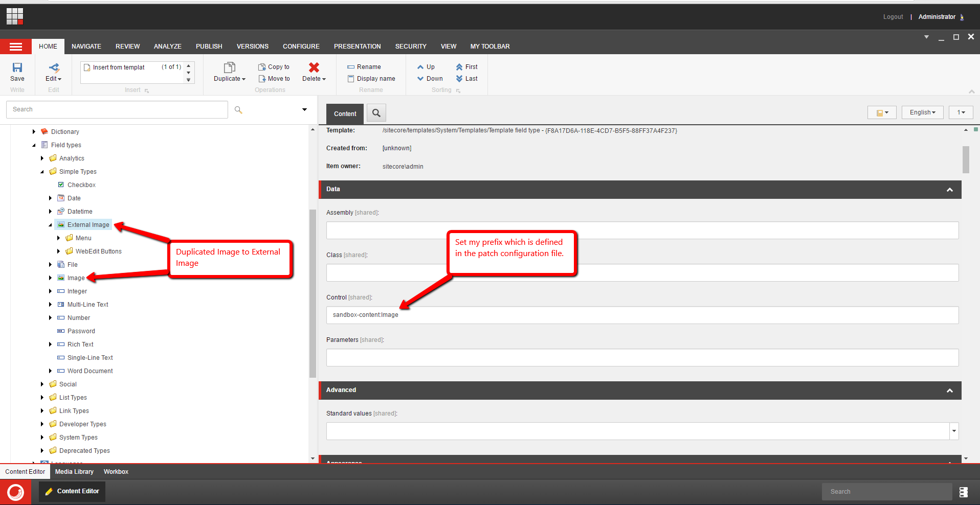Collapse the Advanced section
The height and width of the screenshot is (505, 980).
[949, 391]
